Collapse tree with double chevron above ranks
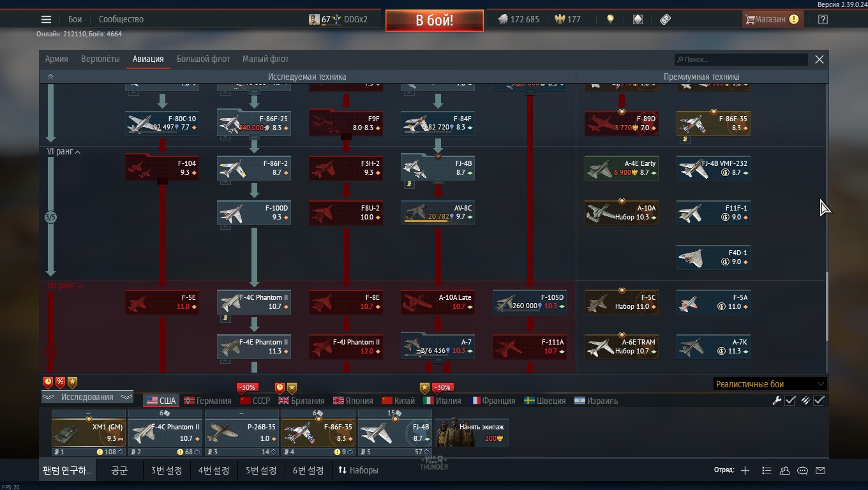The image size is (868, 490). click(x=50, y=77)
